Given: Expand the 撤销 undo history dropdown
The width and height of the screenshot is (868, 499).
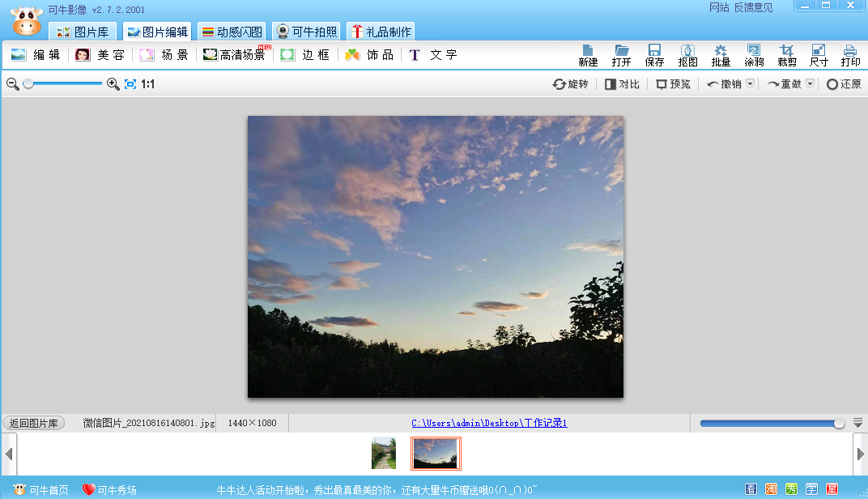Looking at the screenshot, I should coord(751,83).
